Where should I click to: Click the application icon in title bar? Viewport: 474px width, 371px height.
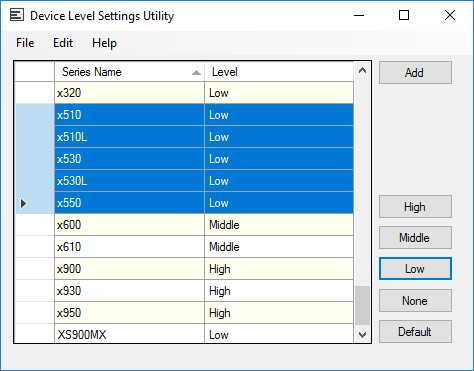[x=17, y=15]
